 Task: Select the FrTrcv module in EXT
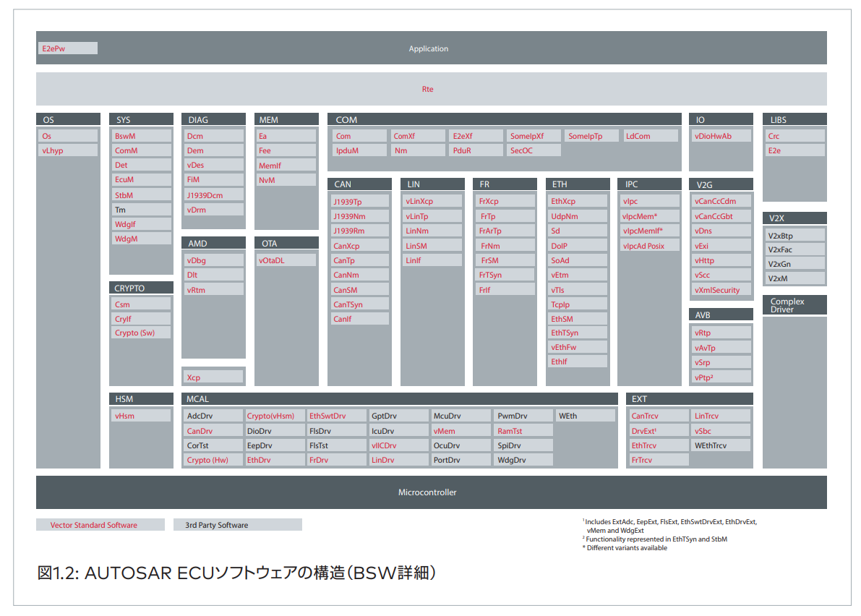click(x=659, y=460)
